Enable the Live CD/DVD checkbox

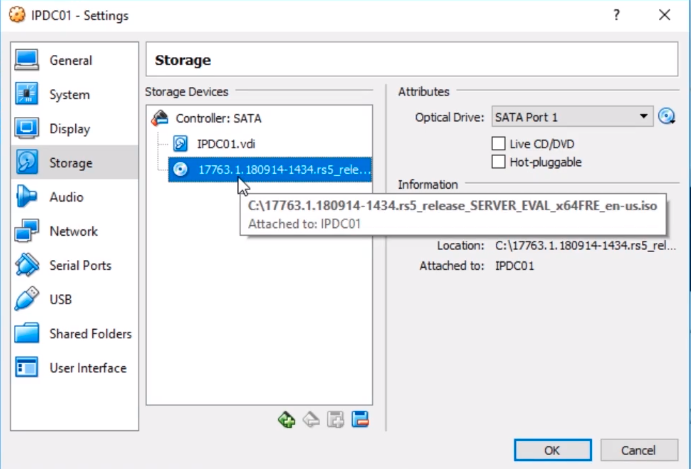pyautogui.click(x=499, y=144)
